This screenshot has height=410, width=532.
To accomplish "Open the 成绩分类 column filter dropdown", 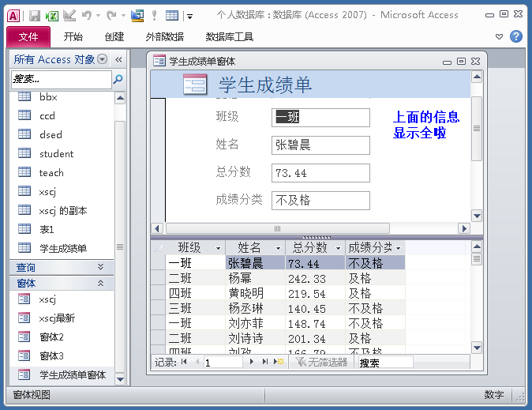I will coord(399,248).
